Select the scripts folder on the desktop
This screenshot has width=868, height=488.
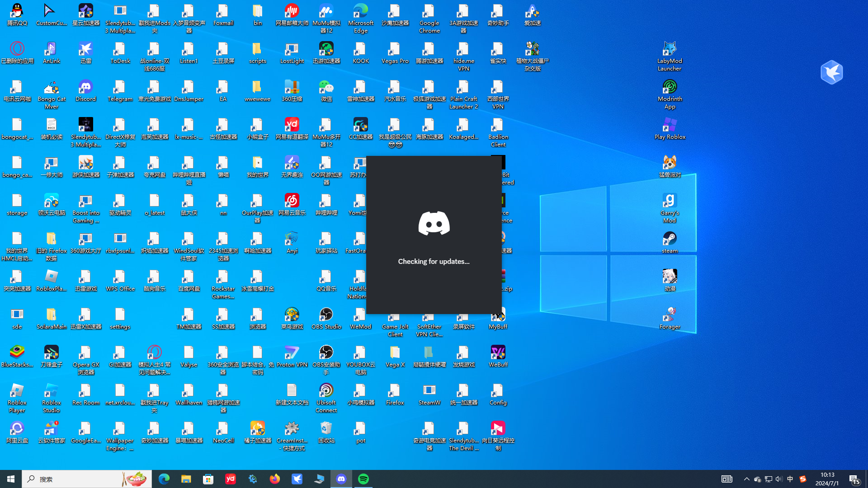click(x=258, y=52)
